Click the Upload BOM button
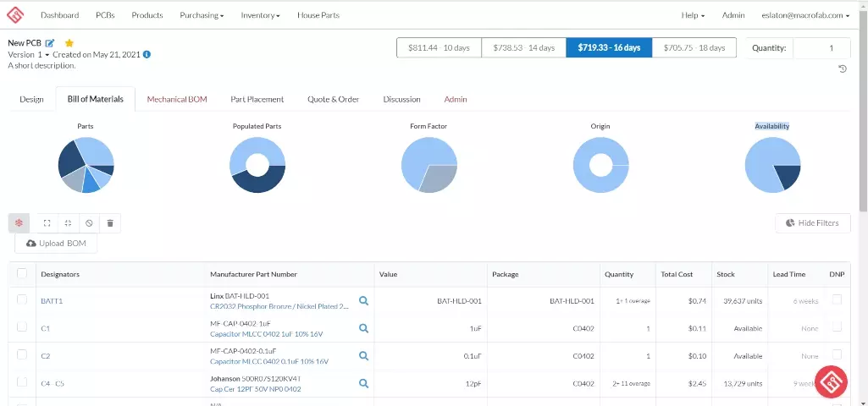Screen dimensions: 868x406 [x=56, y=244]
